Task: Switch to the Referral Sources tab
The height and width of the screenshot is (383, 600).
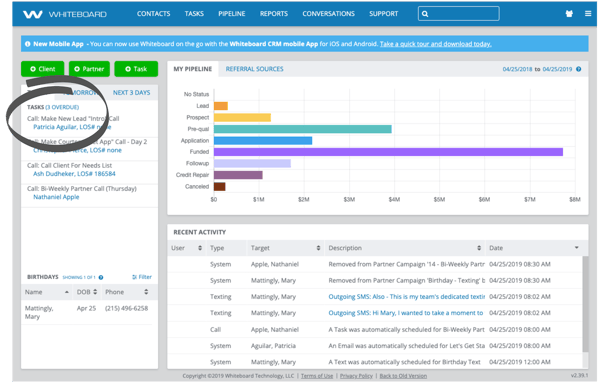Action: 254,69
